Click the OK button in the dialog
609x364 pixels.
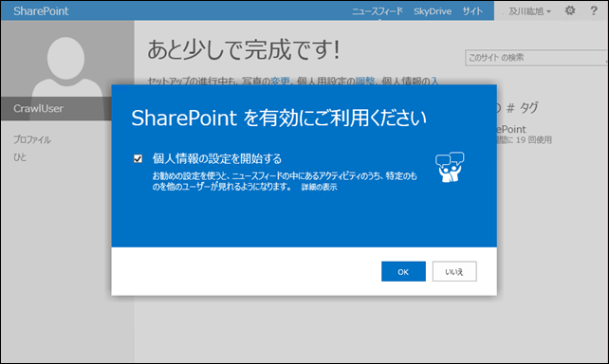click(x=403, y=271)
